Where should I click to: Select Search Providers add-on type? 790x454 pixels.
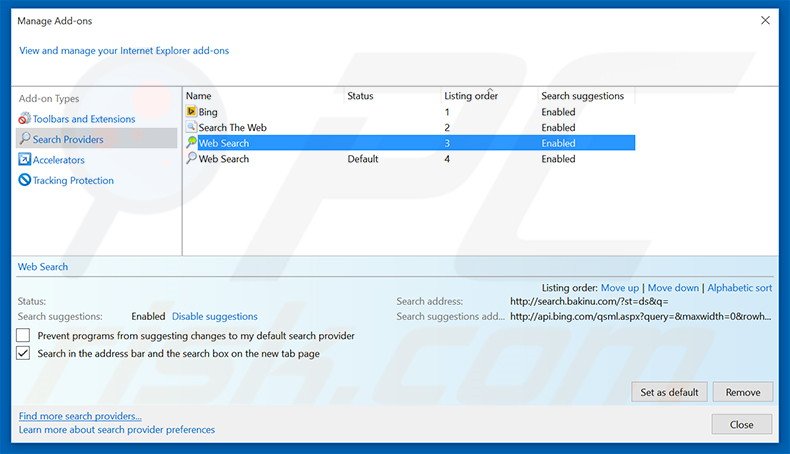coord(96,139)
